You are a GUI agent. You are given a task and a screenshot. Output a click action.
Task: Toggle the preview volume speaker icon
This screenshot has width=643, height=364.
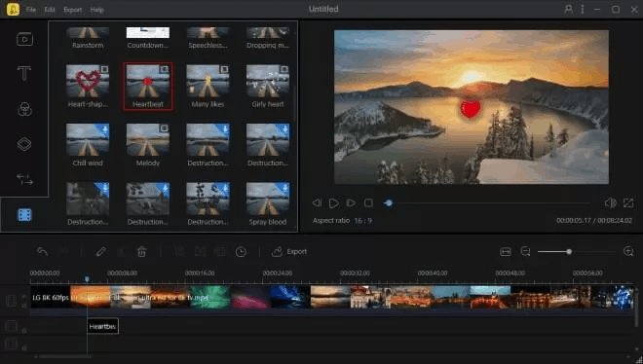point(610,202)
